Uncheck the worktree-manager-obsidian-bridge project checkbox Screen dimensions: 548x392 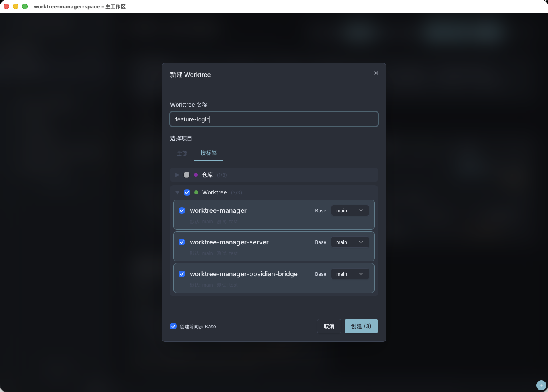(182, 274)
